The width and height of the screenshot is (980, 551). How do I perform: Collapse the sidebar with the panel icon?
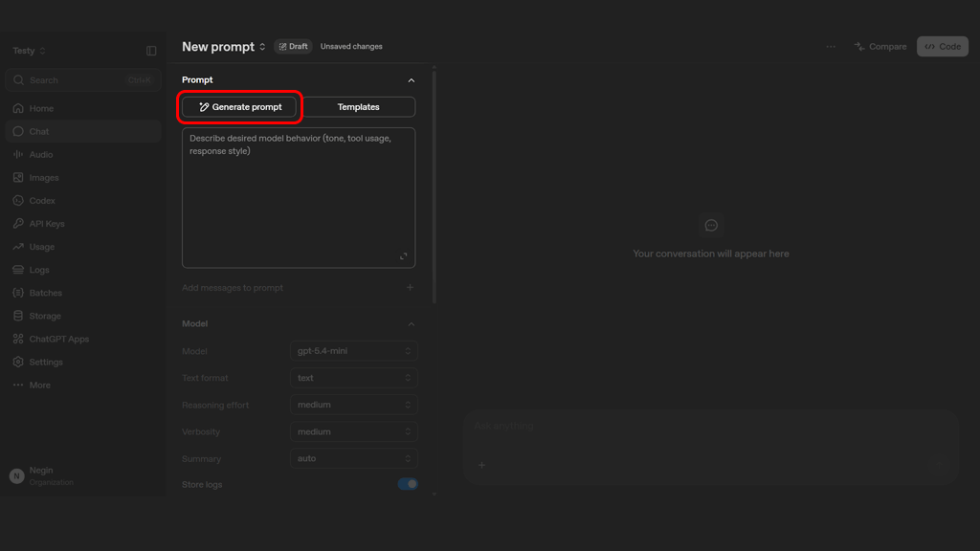click(151, 51)
